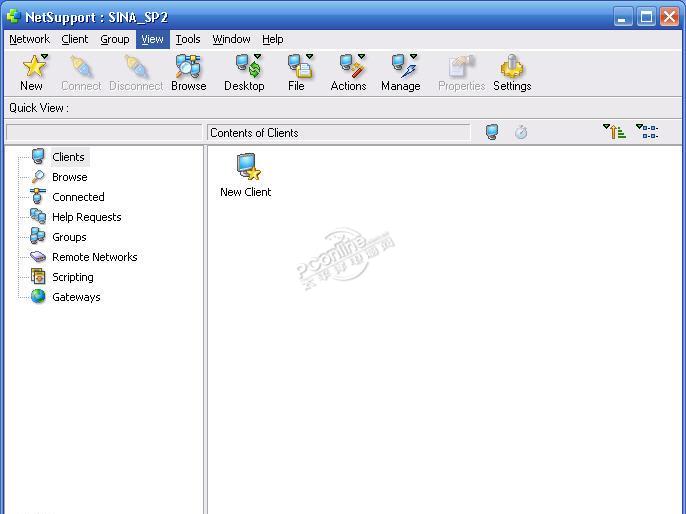Image resolution: width=686 pixels, height=514 pixels.
Task: Click the Desktop toolbar icon
Action: point(246,66)
